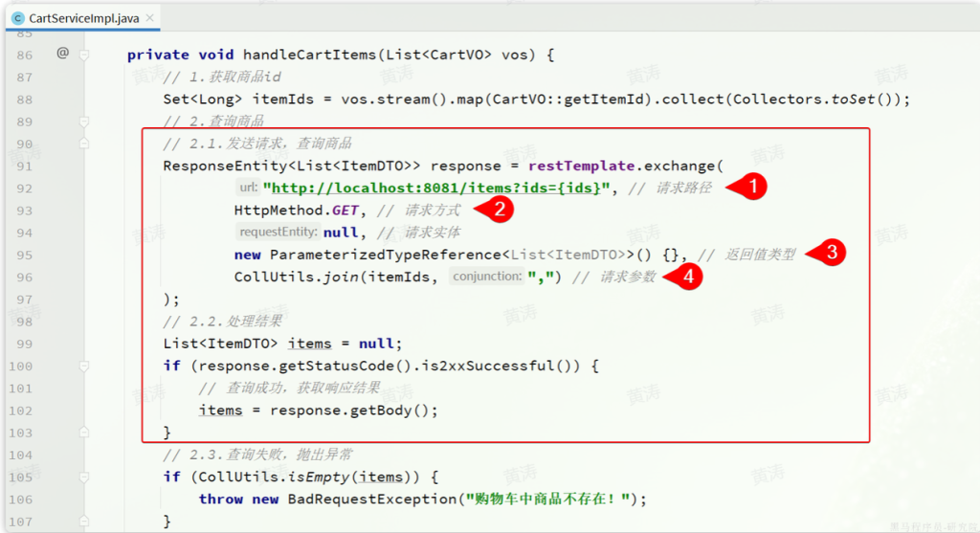Click the red annotation marker numbered 4
Viewport: 980px width, 533px height.
click(688, 277)
